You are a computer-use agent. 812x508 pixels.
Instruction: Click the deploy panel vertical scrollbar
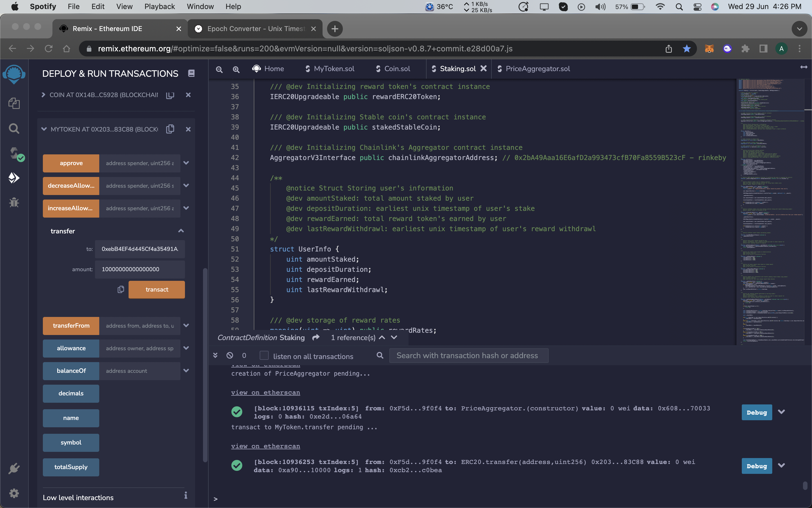(x=205, y=365)
